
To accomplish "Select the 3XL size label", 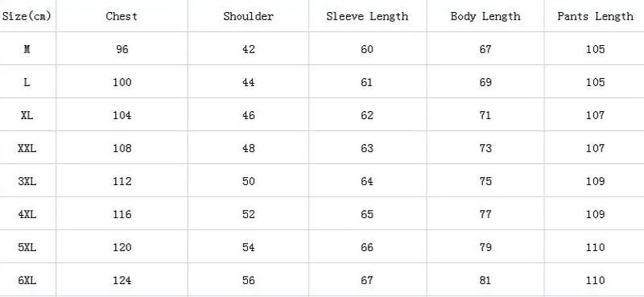I will click(x=27, y=181).
